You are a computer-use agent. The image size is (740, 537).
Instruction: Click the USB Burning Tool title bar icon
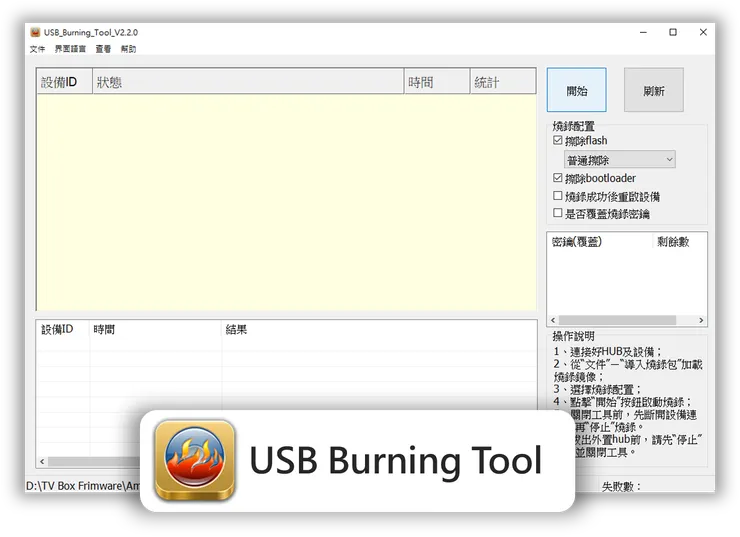pyautogui.click(x=35, y=32)
